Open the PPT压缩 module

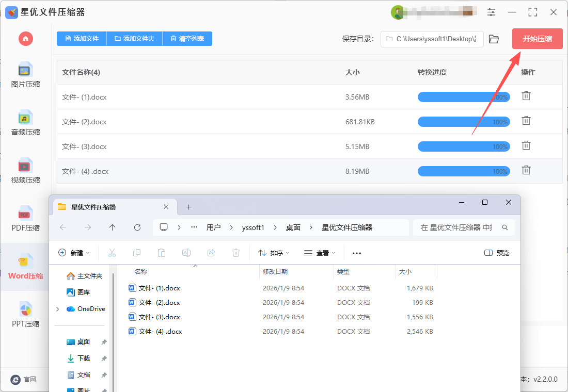(25, 315)
